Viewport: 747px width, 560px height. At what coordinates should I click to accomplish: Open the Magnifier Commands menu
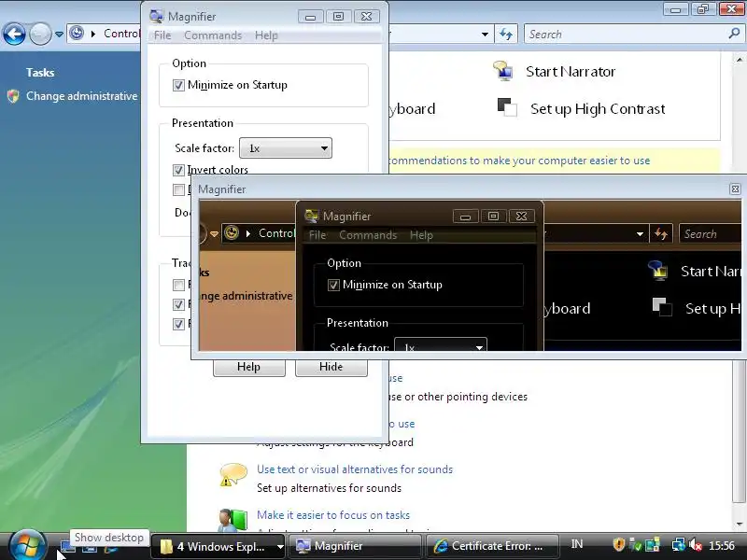point(213,35)
